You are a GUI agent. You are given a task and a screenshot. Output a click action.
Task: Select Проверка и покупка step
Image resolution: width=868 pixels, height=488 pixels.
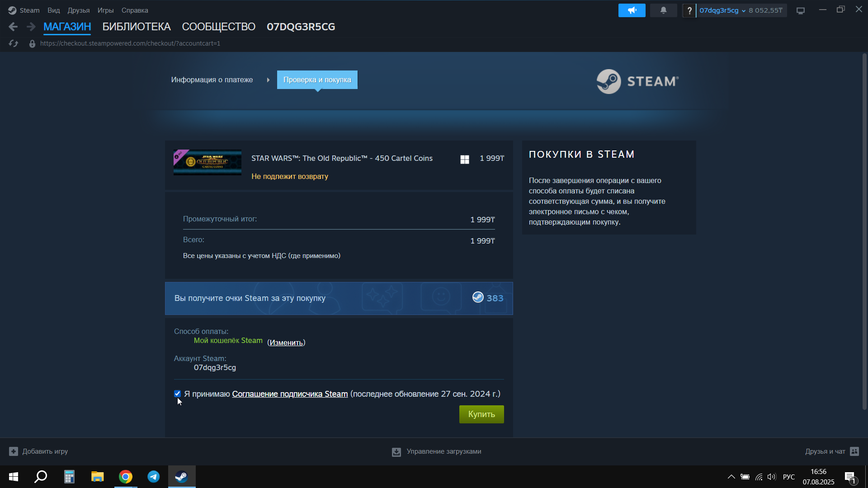317,80
